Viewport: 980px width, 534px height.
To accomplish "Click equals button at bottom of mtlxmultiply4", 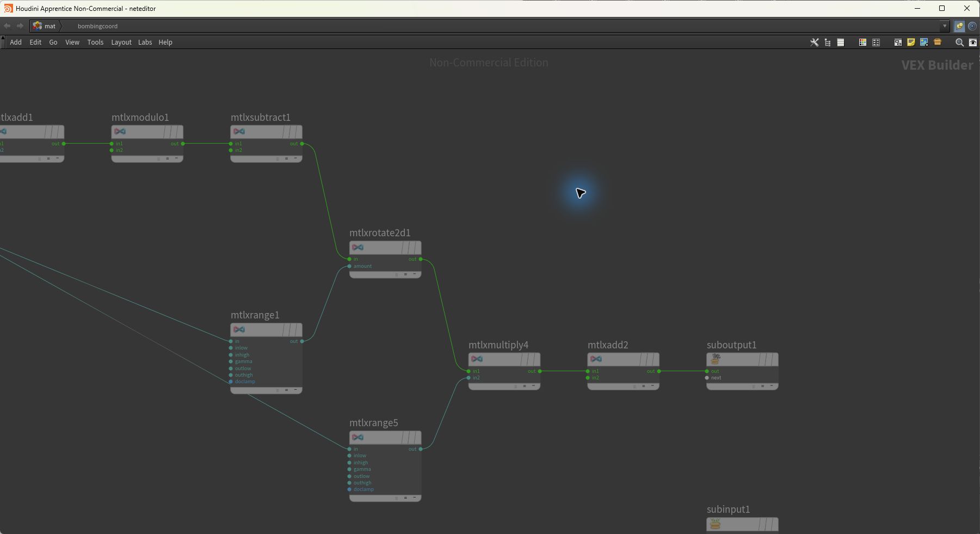I will click(x=525, y=386).
